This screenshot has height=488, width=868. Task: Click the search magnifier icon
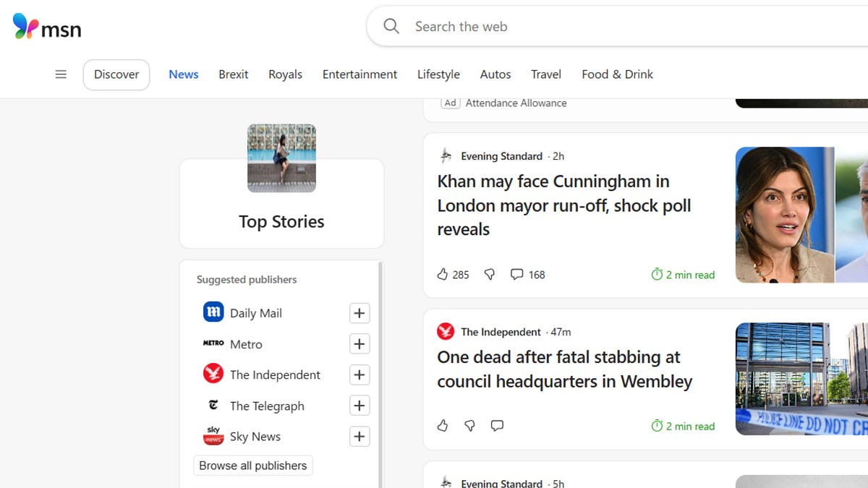[391, 26]
